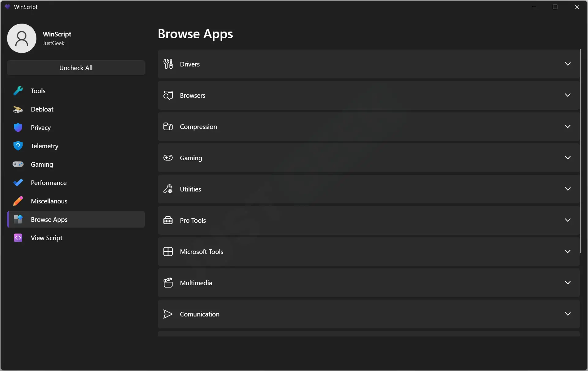Click the Performance checkmark icon
The width and height of the screenshot is (588, 371).
point(18,183)
